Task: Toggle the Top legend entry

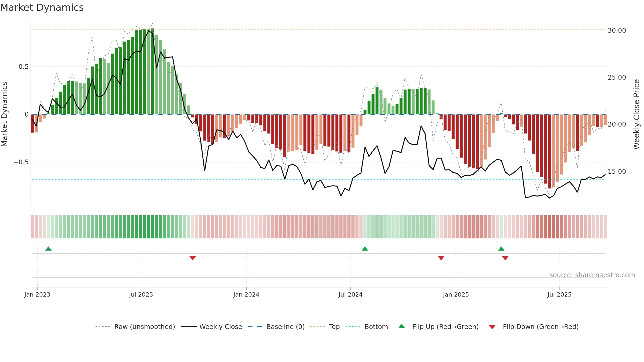Action: point(325,327)
